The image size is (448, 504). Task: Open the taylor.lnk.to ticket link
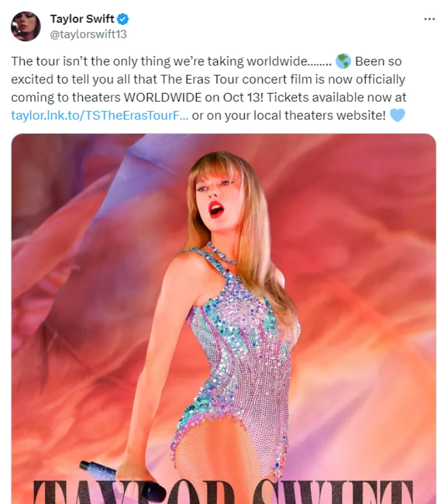(x=100, y=115)
